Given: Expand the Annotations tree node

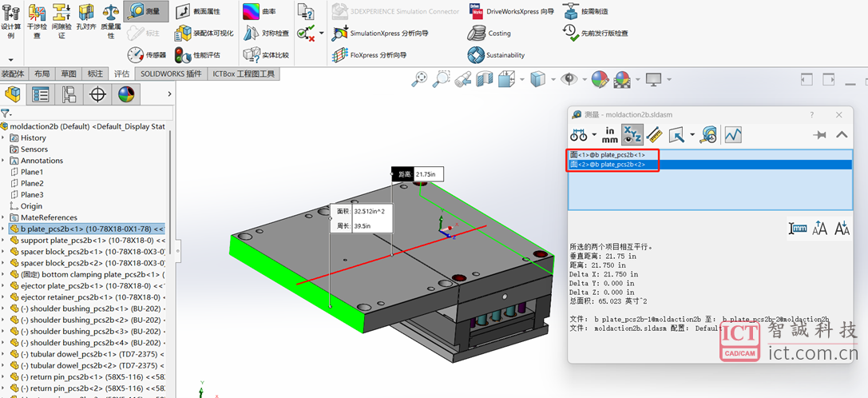Looking at the screenshot, I should (3, 161).
